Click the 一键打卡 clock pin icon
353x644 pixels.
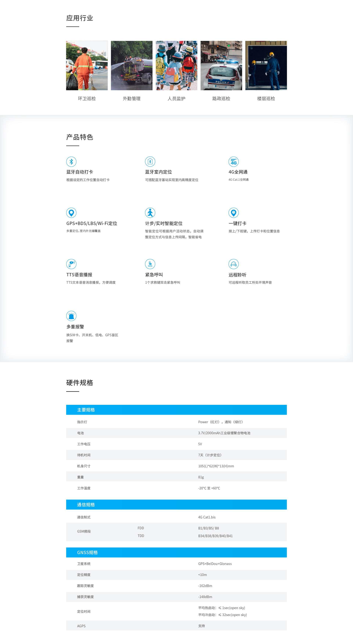(x=233, y=213)
